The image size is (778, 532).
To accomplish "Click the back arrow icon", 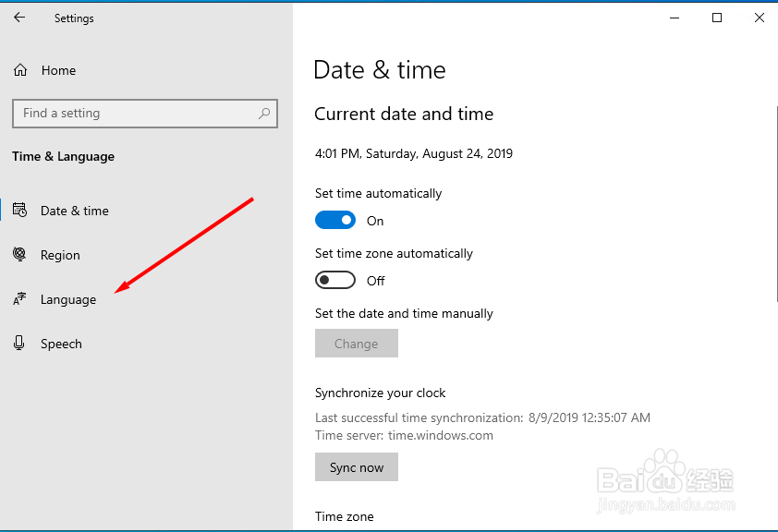I will [19, 18].
